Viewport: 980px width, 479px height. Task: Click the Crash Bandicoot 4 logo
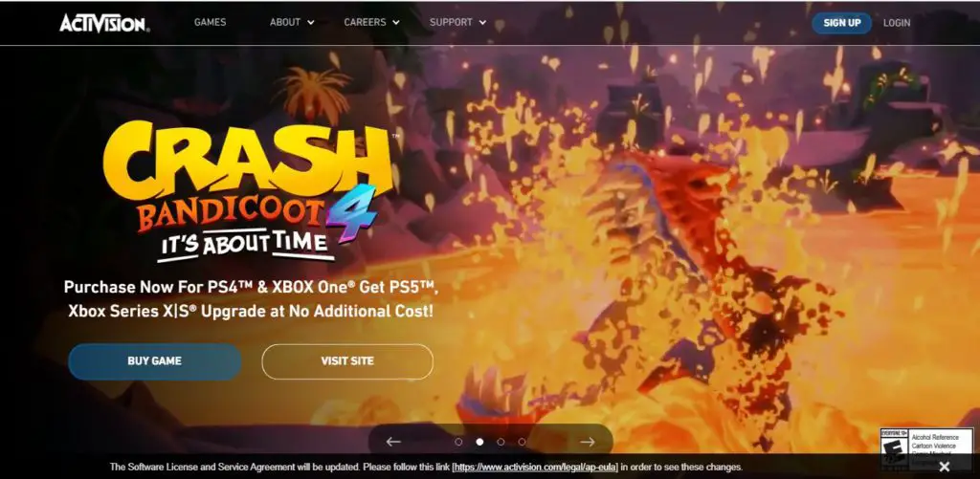248,190
